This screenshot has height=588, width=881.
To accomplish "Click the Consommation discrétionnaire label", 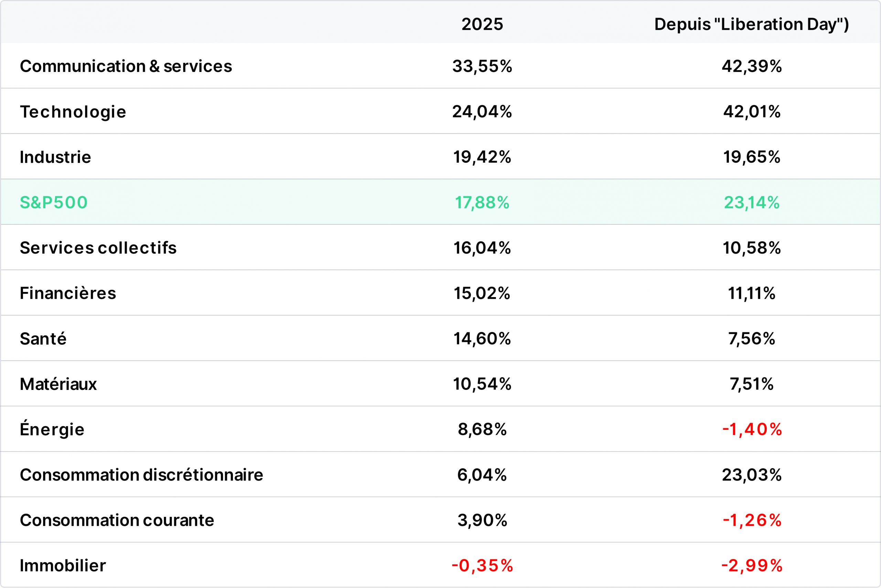I will click(x=141, y=475).
